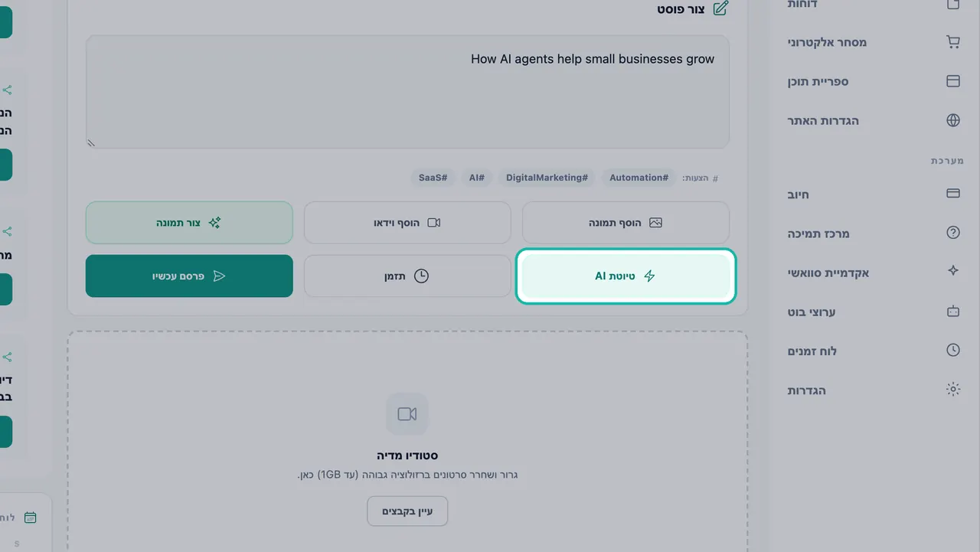The image size is (980, 552).
Task: Click the pencil icon beside צור פוסט
Action: pyautogui.click(x=720, y=8)
